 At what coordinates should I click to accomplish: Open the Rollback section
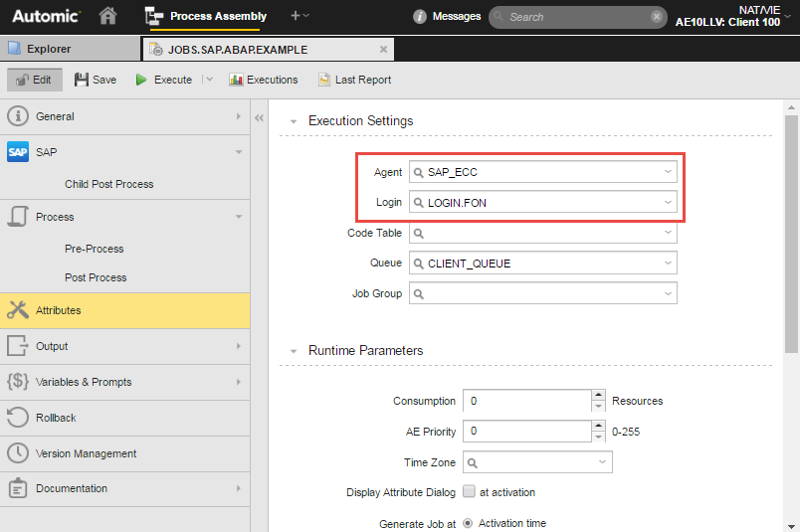click(x=125, y=418)
